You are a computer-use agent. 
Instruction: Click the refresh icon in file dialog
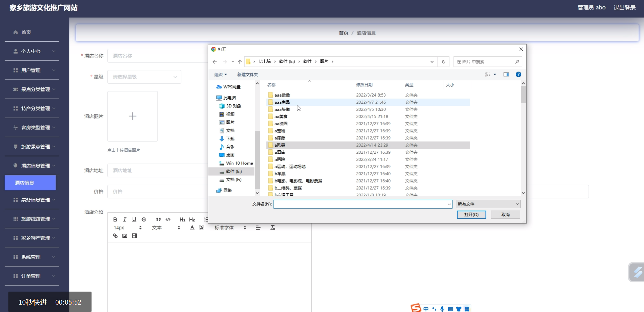pyautogui.click(x=444, y=62)
